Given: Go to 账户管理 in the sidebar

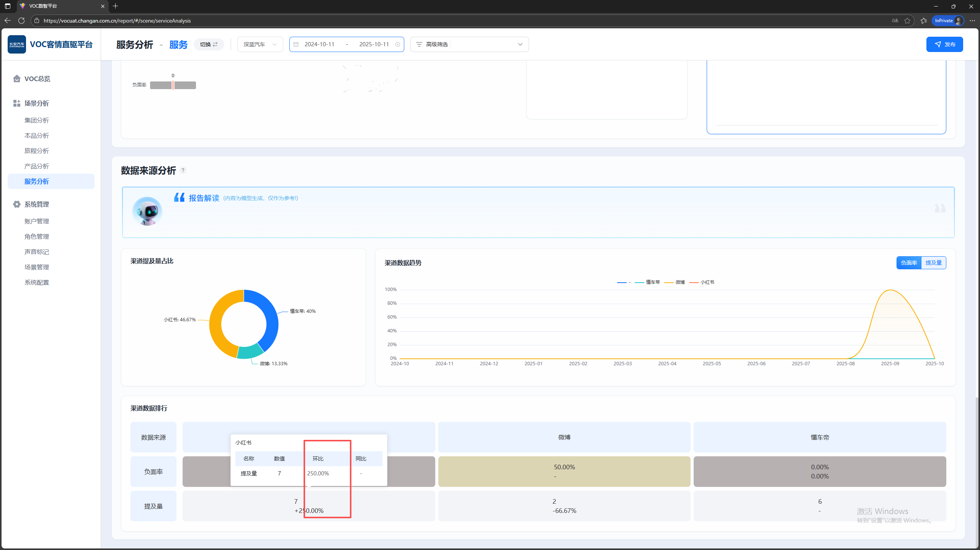Looking at the screenshot, I should click(x=37, y=221).
